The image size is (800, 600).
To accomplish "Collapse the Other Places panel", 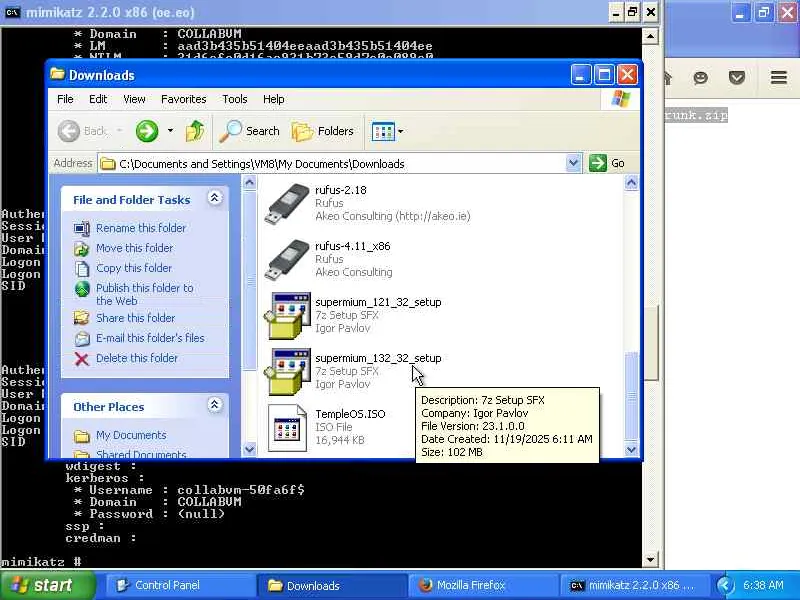I will coord(215,405).
